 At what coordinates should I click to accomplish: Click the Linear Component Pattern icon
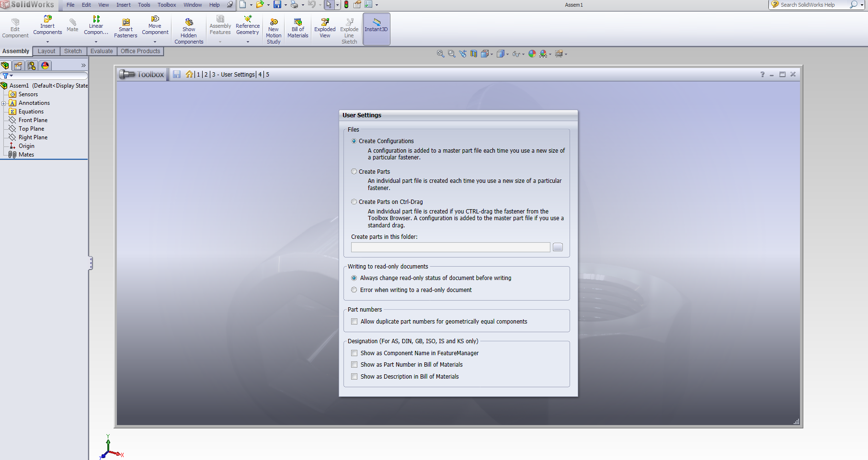click(x=96, y=19)
